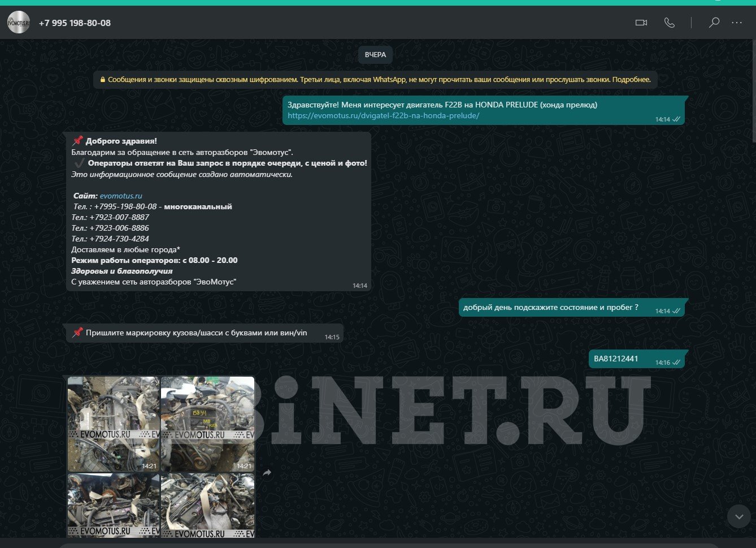Image resolution: width=756 pixels, height=548 pixels.
Task: Forward the engine photos album
Action: (x=267, y=473)
